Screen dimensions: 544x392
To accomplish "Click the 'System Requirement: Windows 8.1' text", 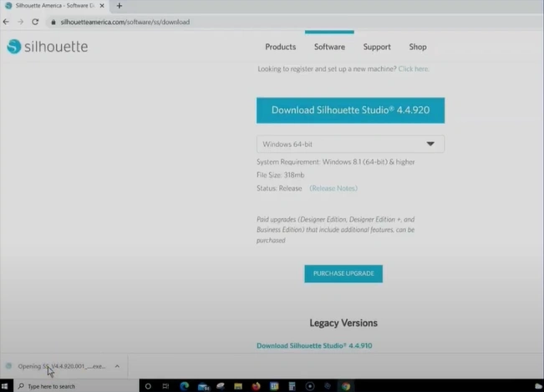I will tap(335, 162).
